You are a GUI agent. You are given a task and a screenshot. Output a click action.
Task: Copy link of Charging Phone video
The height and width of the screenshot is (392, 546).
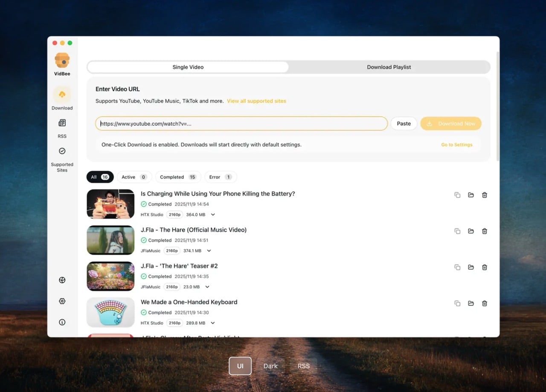coord(457,195)
